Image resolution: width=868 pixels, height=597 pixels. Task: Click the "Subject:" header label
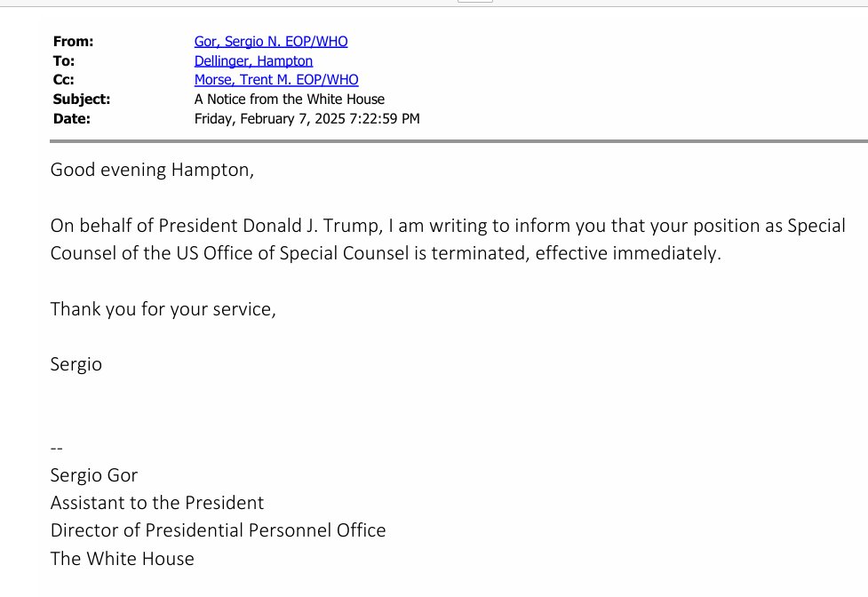coord(82,99)
